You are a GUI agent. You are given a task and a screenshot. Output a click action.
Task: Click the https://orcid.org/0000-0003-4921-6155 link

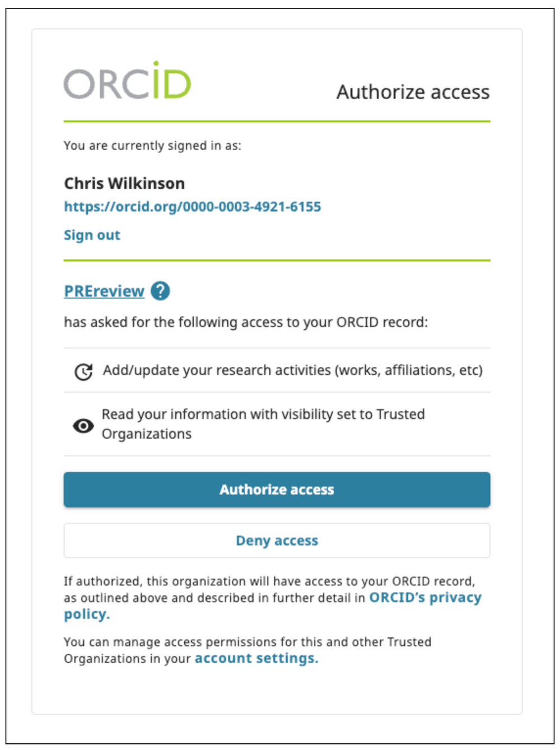[193, 207]
